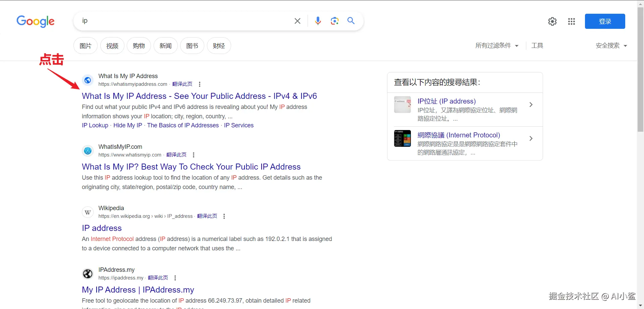
Task: Switch to the 财经 finance tab
Action: coord(219,46)
